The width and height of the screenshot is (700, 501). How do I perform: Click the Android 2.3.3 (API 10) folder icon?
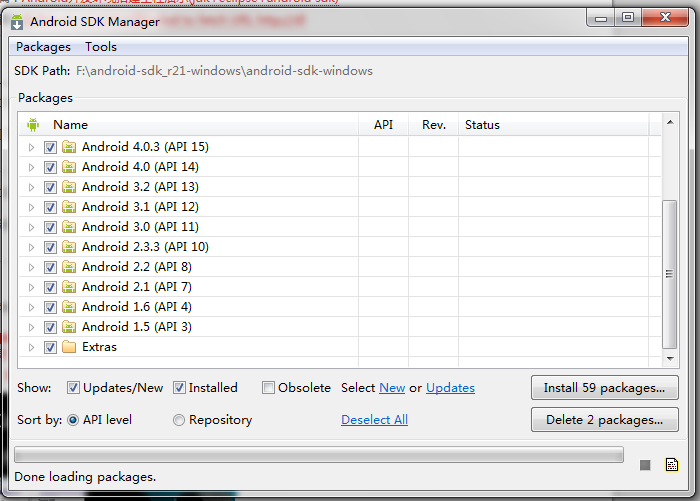tap(69, 247)
